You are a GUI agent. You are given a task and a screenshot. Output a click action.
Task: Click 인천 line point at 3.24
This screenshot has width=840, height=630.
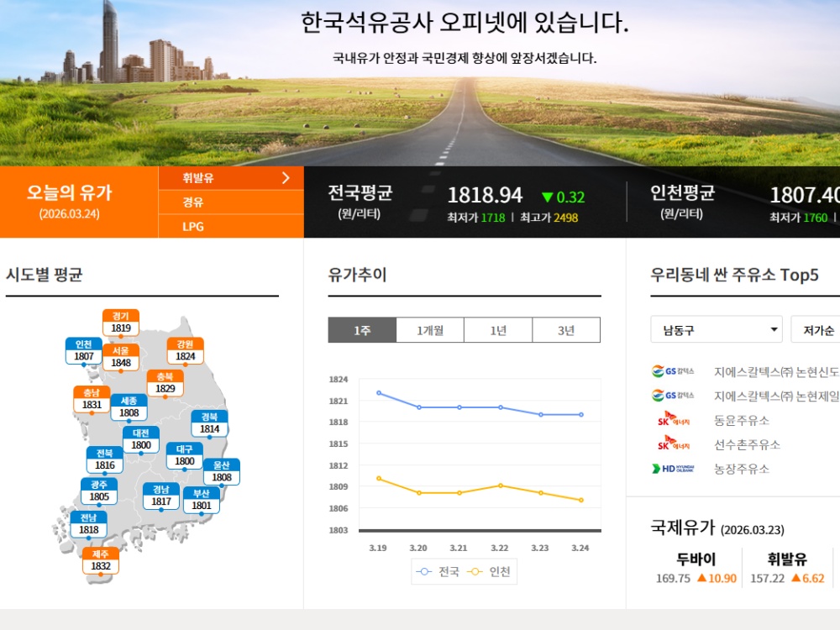581,500
